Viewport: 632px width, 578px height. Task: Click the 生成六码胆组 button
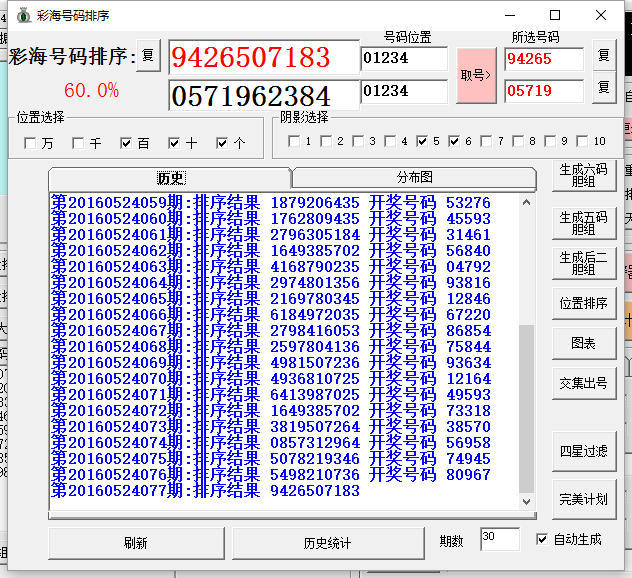point(583,176)
